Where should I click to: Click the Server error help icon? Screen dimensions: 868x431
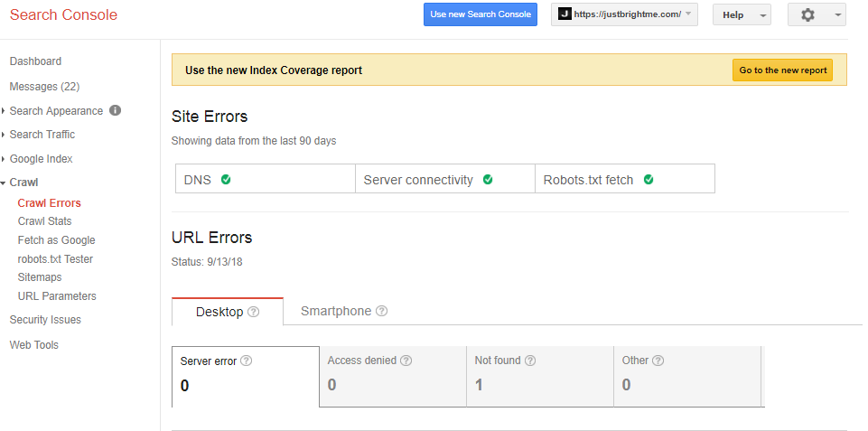(x=247, y=361)
